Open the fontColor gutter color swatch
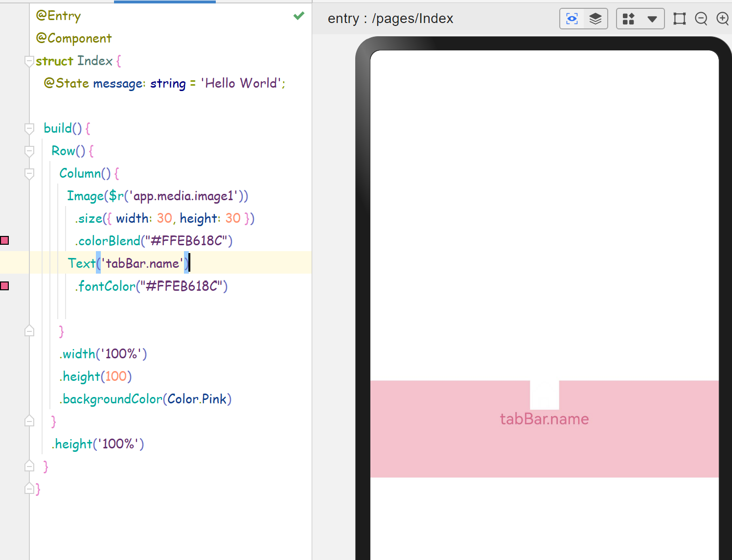 4,286
